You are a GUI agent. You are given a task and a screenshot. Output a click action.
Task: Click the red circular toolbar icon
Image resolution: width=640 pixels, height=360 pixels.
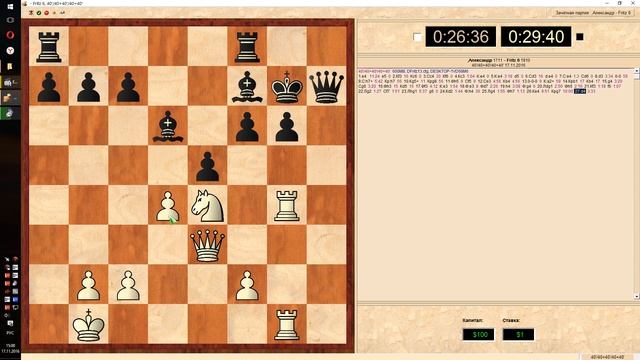(47, 13)
